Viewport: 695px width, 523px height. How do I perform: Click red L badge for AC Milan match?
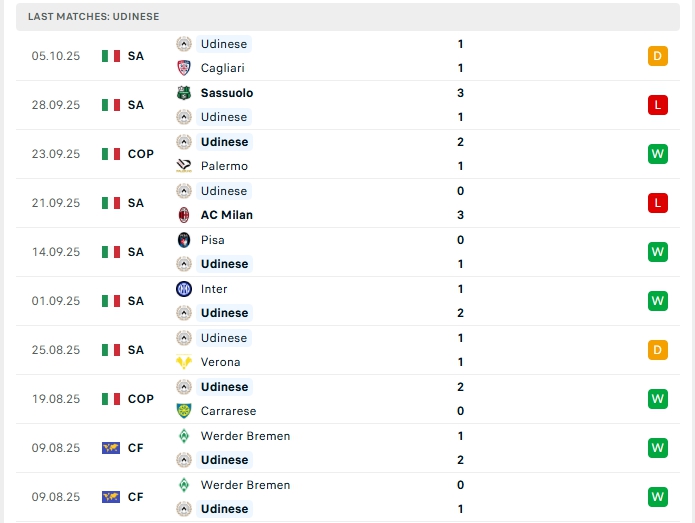(657, 203)
